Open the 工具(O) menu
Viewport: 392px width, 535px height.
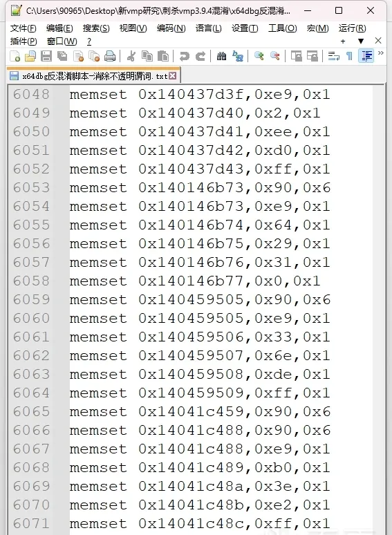(283, 28)
